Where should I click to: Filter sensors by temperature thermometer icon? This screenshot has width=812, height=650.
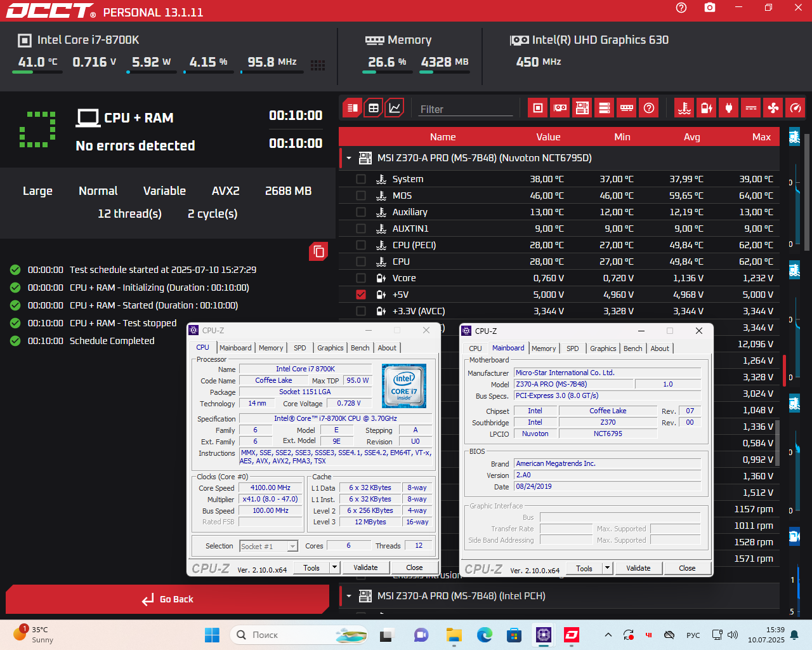(x=684, y=108)
